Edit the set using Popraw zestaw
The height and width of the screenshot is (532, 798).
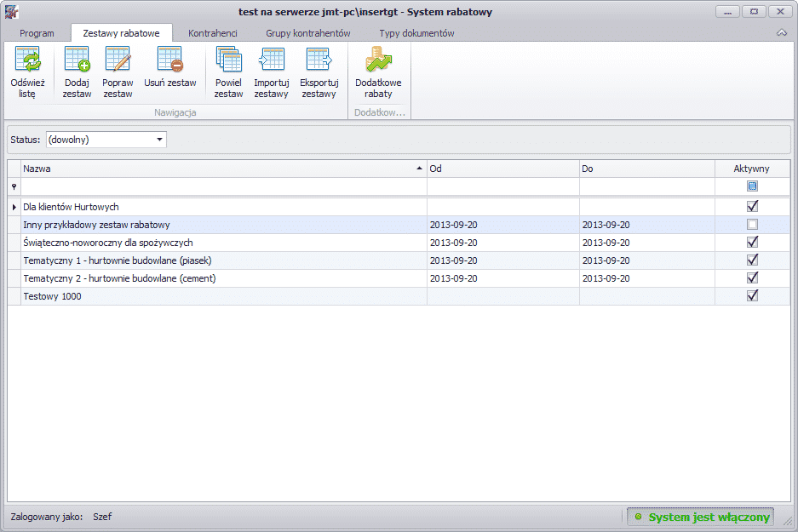pos(118,72)
